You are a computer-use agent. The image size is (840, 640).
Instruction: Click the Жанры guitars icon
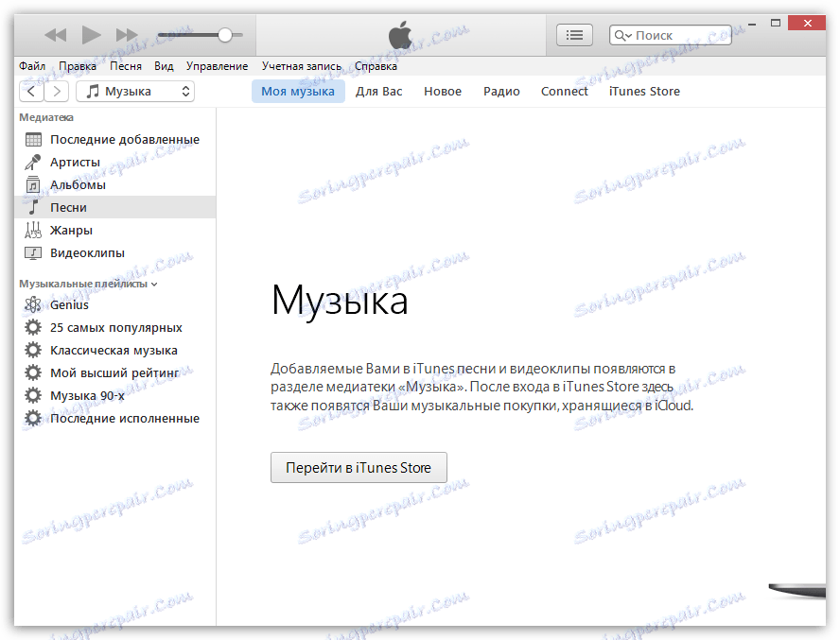click(x=33, y=231)
